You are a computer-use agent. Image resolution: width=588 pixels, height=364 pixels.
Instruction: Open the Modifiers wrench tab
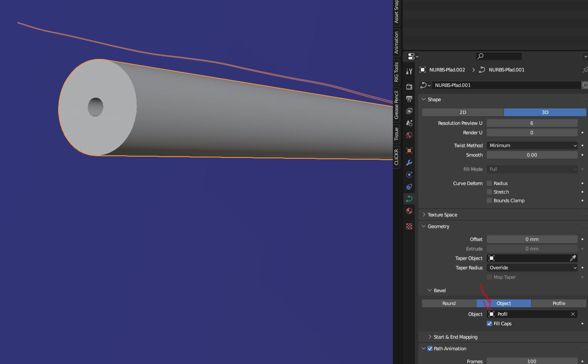pos(409,163)
